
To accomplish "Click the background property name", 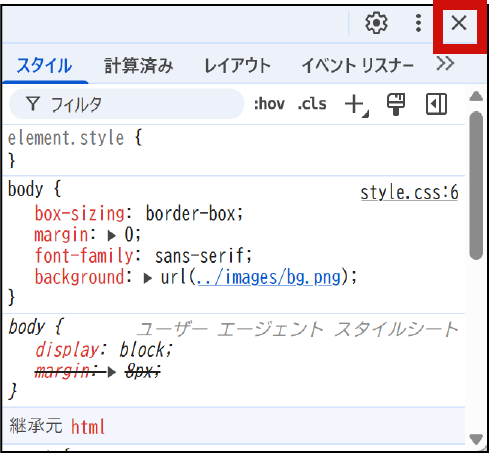I will click(x=80, y=277).
